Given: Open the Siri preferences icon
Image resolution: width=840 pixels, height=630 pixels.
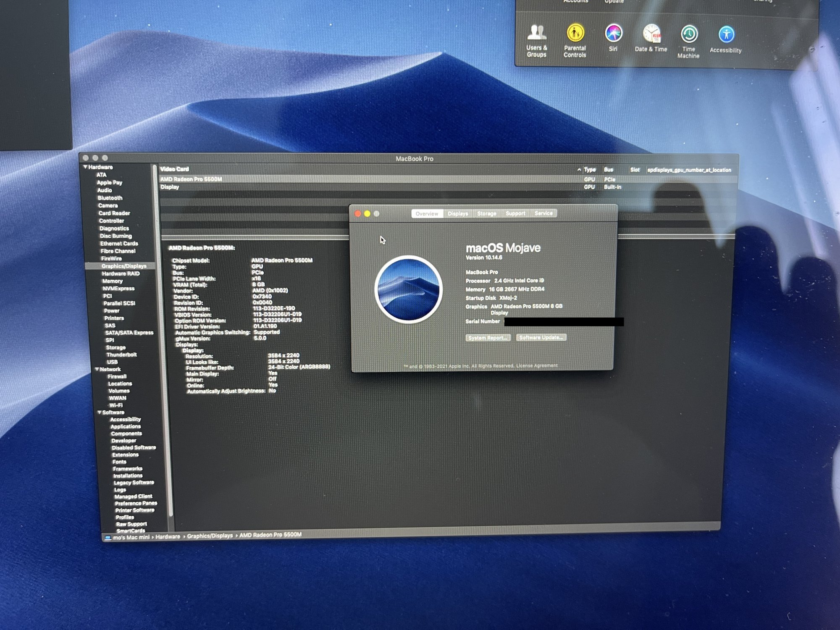Looking at the screenshot, I should [613, 38].
